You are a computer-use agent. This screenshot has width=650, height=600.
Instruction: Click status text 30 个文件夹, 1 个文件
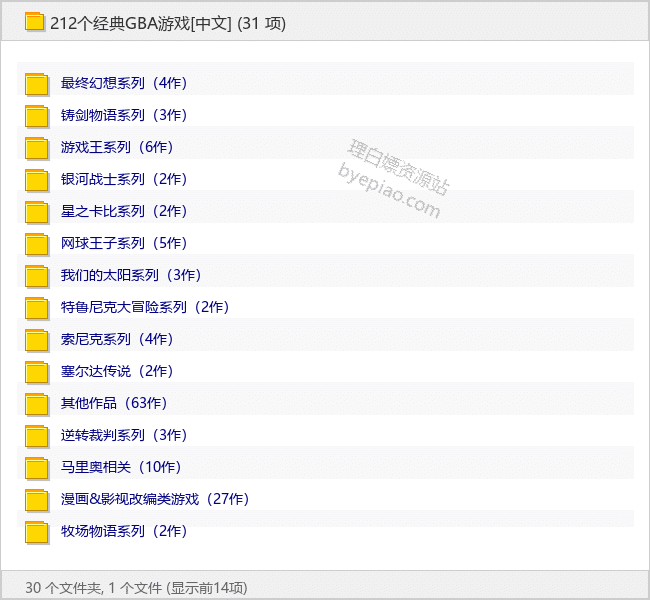(94, 588)
